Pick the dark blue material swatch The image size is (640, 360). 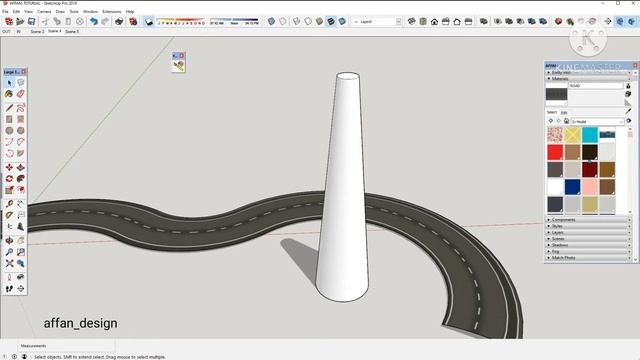[x=573, y=187]
